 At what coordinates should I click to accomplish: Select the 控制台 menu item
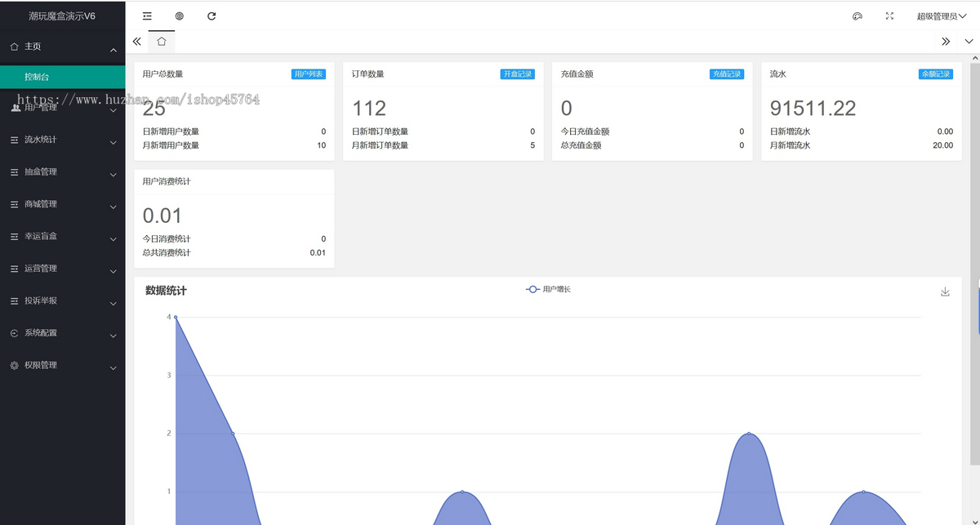click(x=63, y=77)
